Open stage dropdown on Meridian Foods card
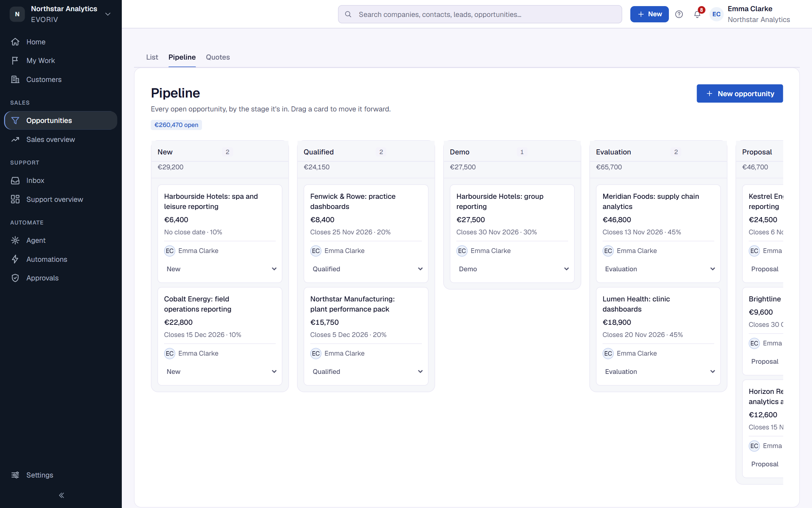Screen dimensions: 812x508 point(658,269)
